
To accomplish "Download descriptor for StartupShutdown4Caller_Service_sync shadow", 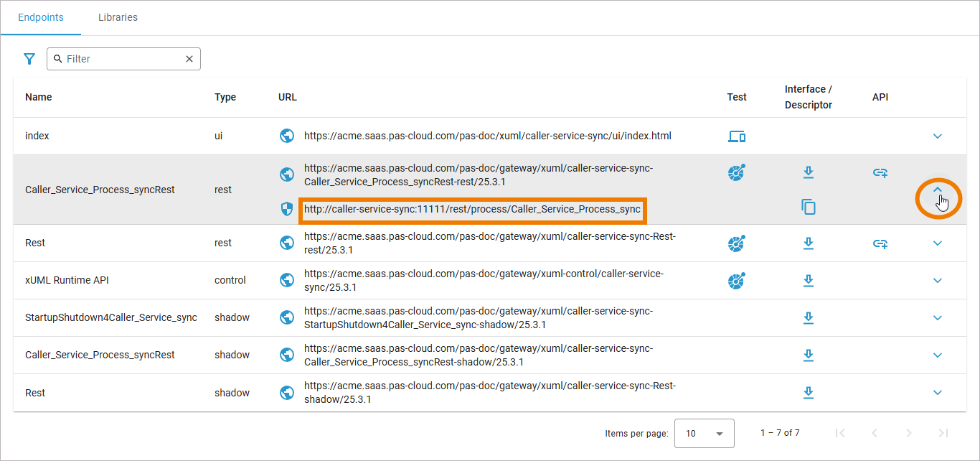I will click(x=809, y=317).
